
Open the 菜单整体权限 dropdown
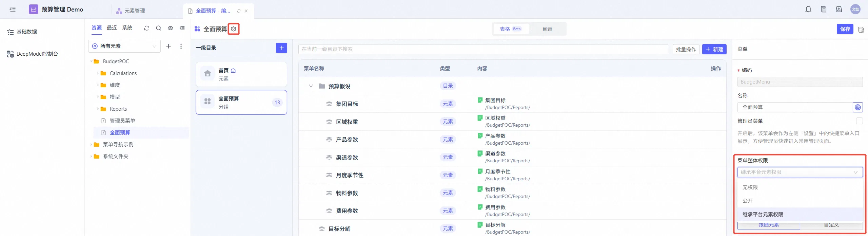pyautogui.click(x=800, y=172)
